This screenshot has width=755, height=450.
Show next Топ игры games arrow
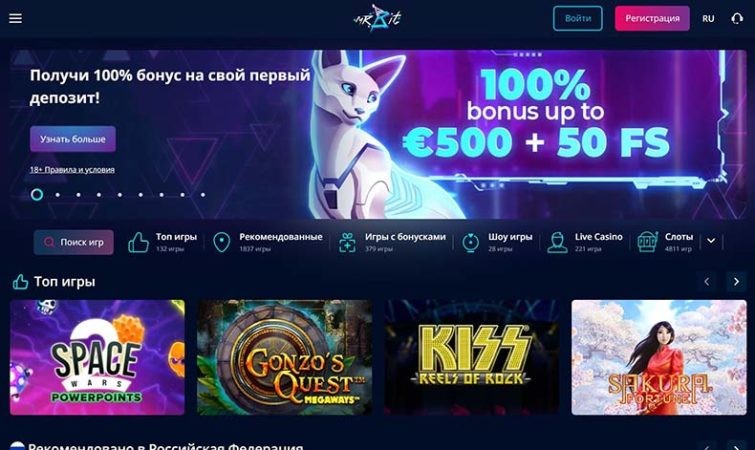[736, 282]
